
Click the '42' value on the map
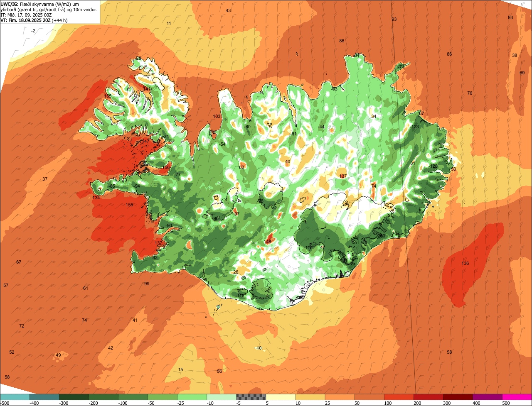pyautogui.click(x=111, y=348)
